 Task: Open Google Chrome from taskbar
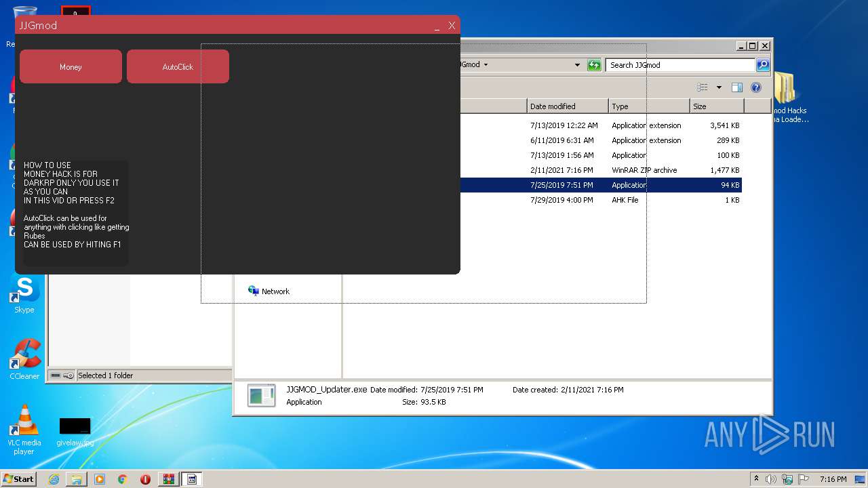tap(123, 479)
